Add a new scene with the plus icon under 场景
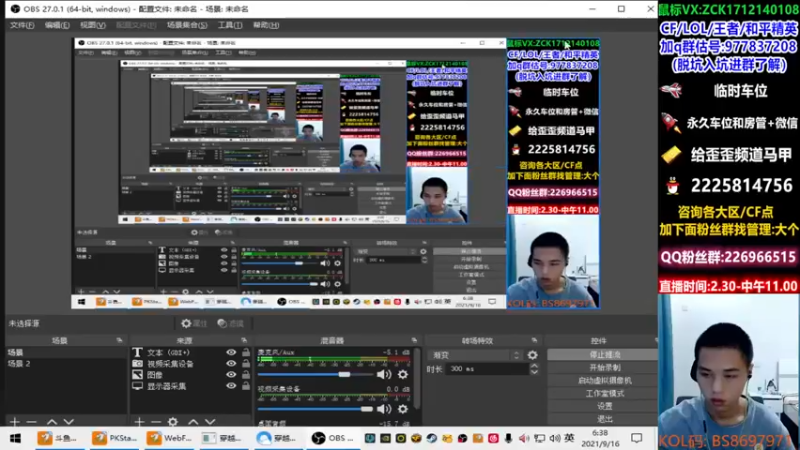This screenshot has width=800, height=450. pos(14,421)
